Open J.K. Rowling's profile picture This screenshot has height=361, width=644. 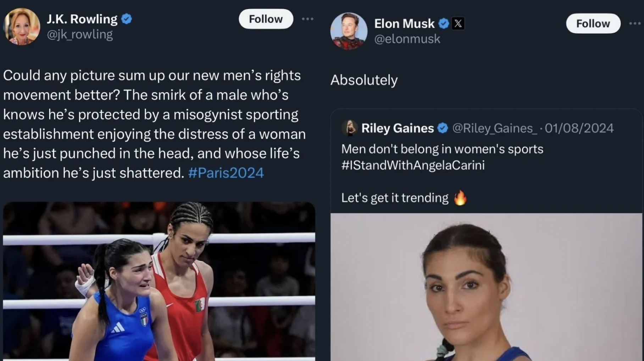tap(21, 27)
